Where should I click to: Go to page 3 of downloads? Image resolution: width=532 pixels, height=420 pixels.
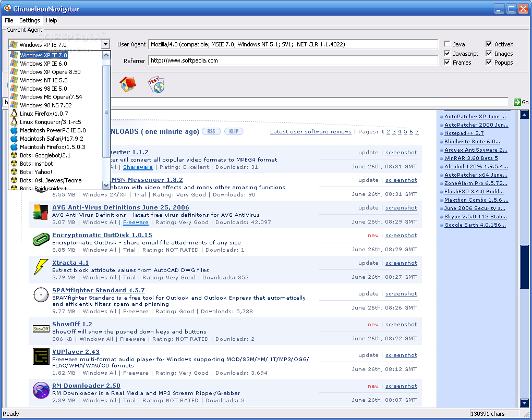tap(394, 131)
